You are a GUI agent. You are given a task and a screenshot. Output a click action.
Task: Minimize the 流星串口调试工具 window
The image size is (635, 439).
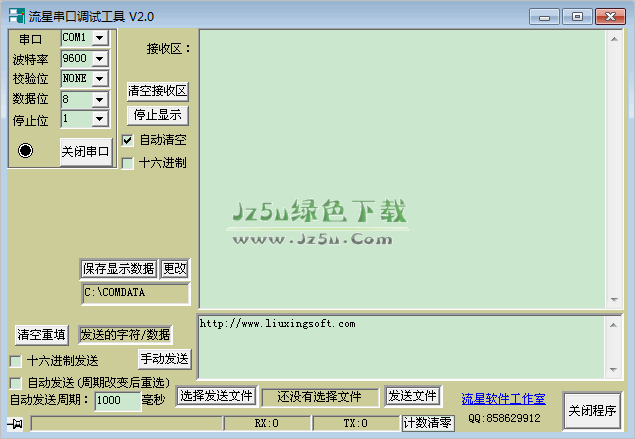pyautogui.click(x=544, y=17)
